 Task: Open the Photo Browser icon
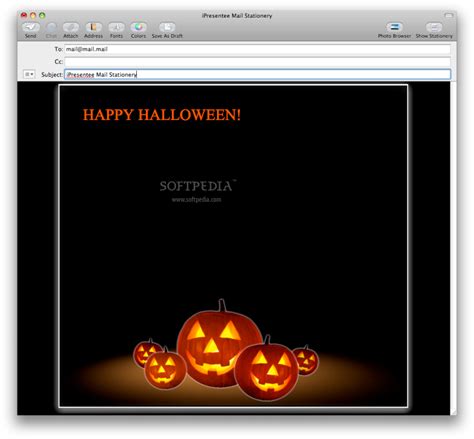point(394,27)
